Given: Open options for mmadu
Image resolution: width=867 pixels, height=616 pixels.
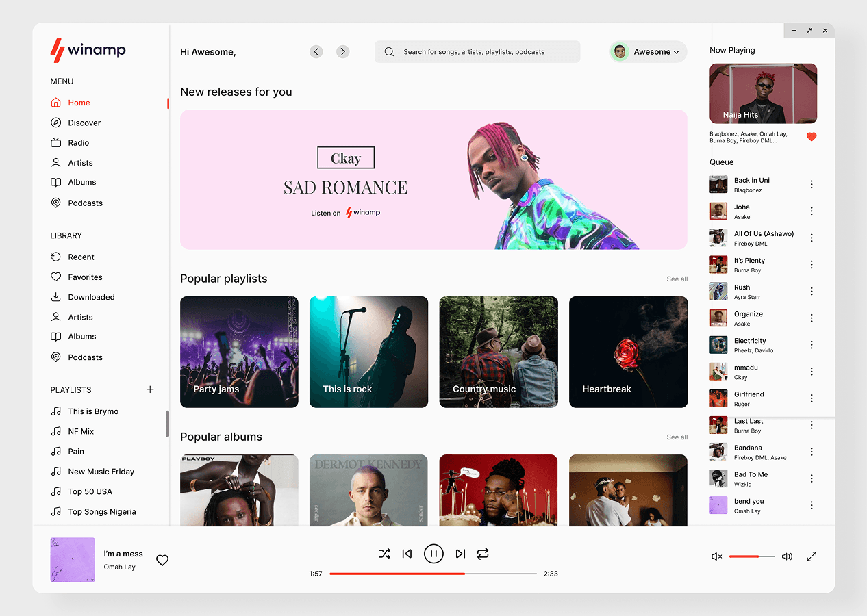Looking at the screenshot, I should [x=812, y=371].
